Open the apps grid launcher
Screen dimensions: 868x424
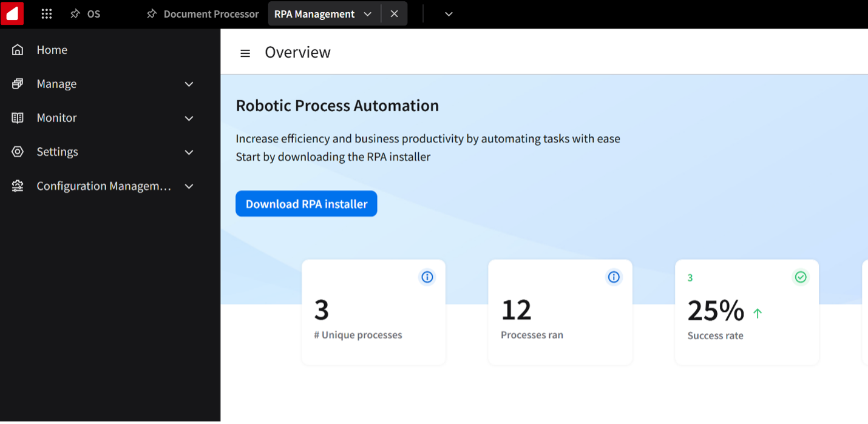coord(47,14)
